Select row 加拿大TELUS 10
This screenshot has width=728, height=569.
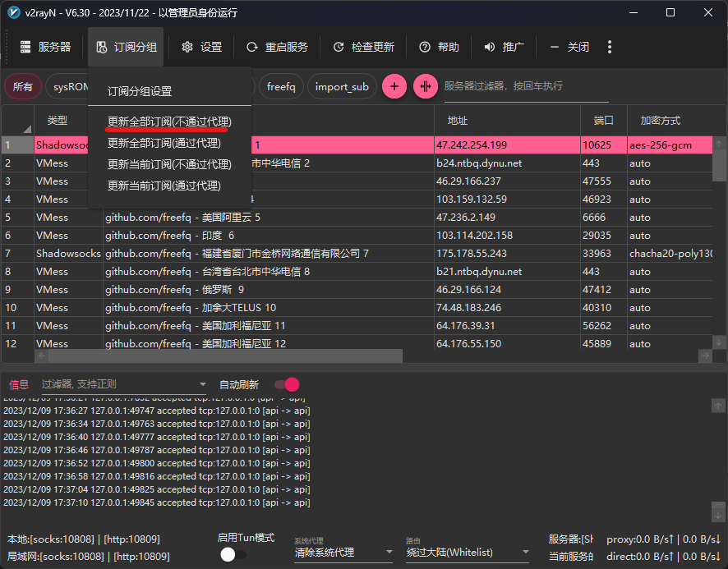pos(357,308)
